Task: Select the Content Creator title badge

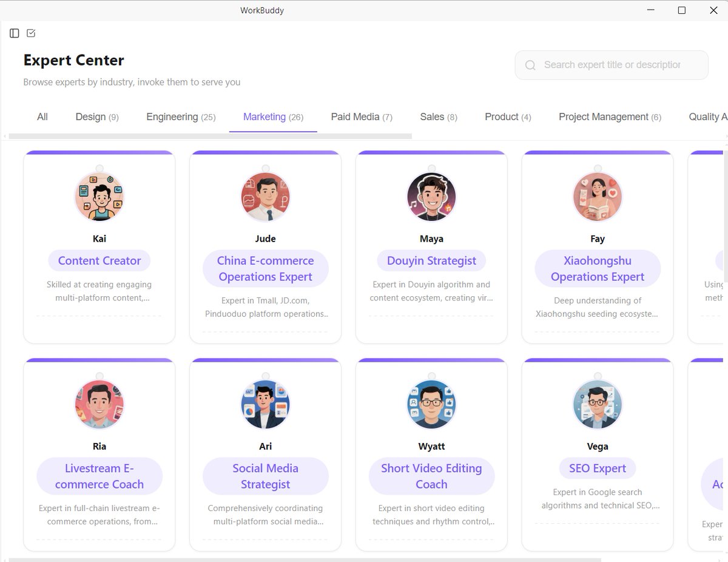Action: click(99, 261)
